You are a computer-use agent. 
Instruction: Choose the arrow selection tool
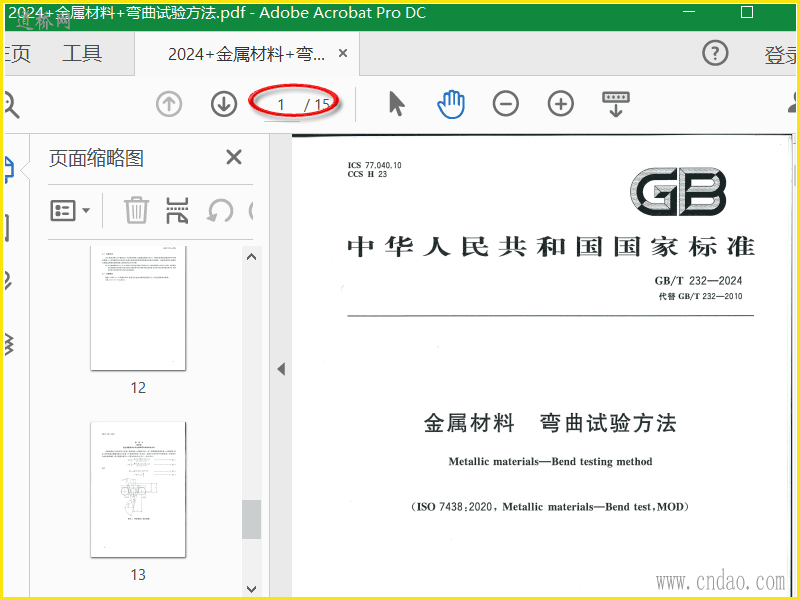(396, 104)
